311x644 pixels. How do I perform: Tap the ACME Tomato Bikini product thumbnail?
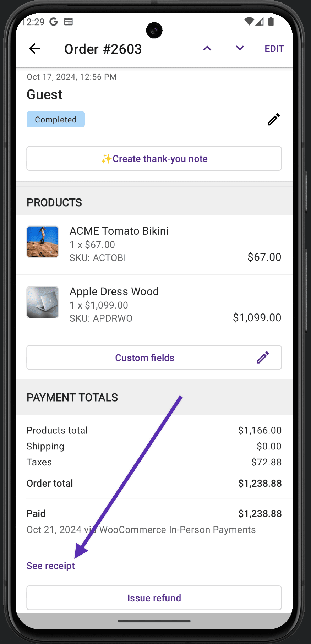[42, 242]
